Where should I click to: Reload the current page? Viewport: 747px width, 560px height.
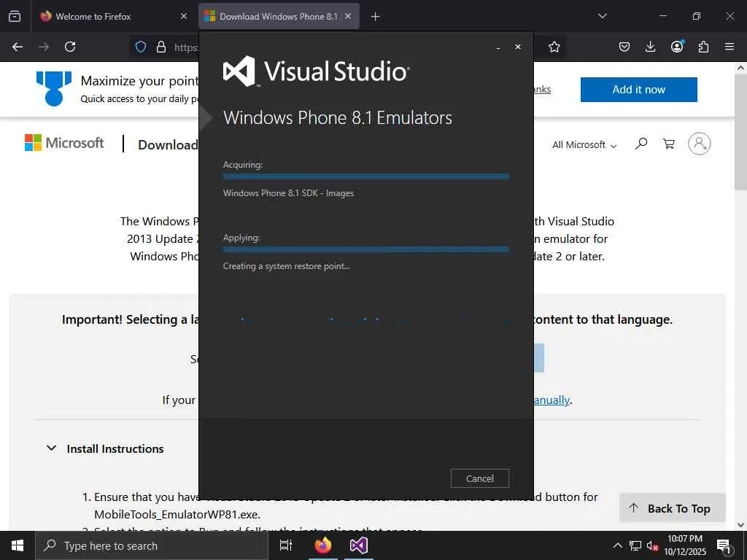click(x=70, y=47)
